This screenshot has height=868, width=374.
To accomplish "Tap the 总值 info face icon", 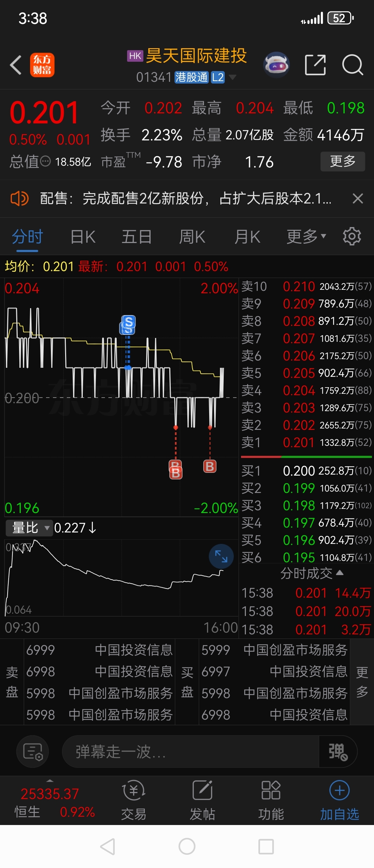I will (45, 162).
